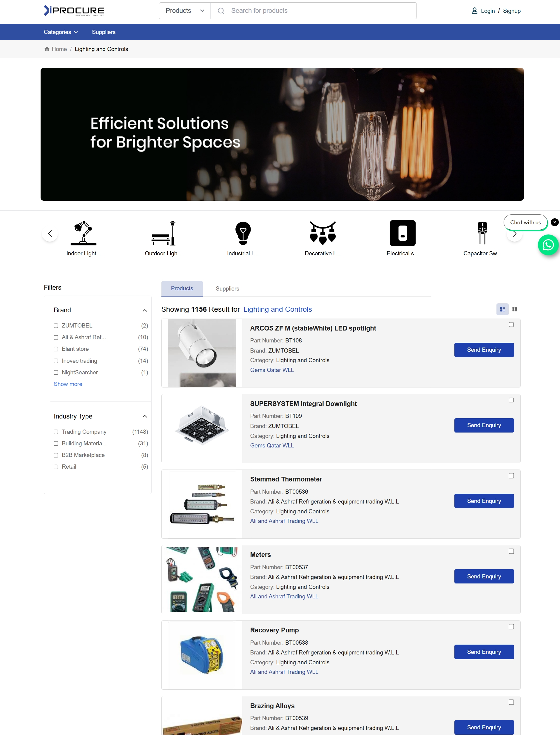This screenshot has height=735, width=560.
Task: Click the Efficient Solutions lighting banner
Action: pyautogui.click(x=282, y=134)
